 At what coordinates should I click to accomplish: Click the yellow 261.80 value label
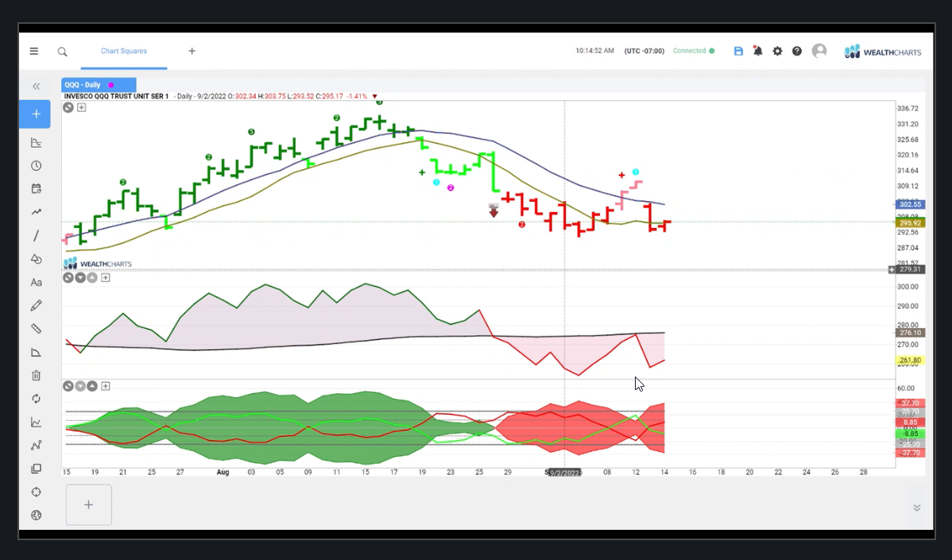coord(910,361)
